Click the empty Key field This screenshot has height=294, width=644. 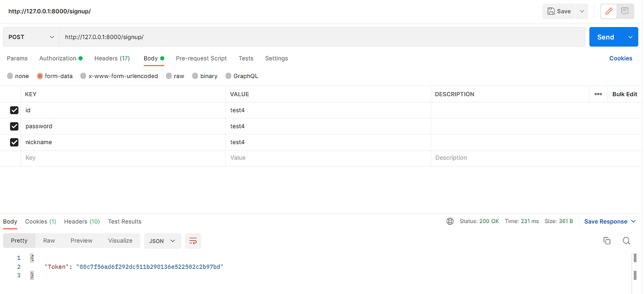(x=123, y=158)
